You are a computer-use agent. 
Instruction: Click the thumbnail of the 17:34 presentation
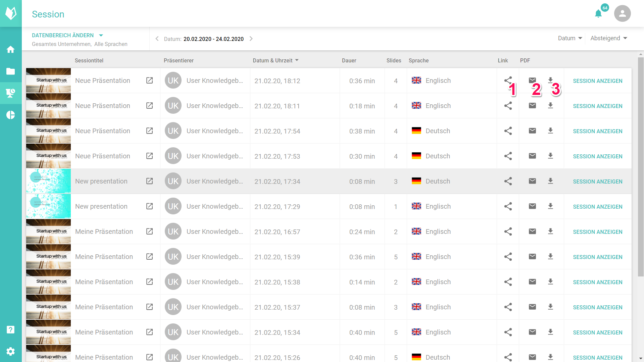coord(49,181)
